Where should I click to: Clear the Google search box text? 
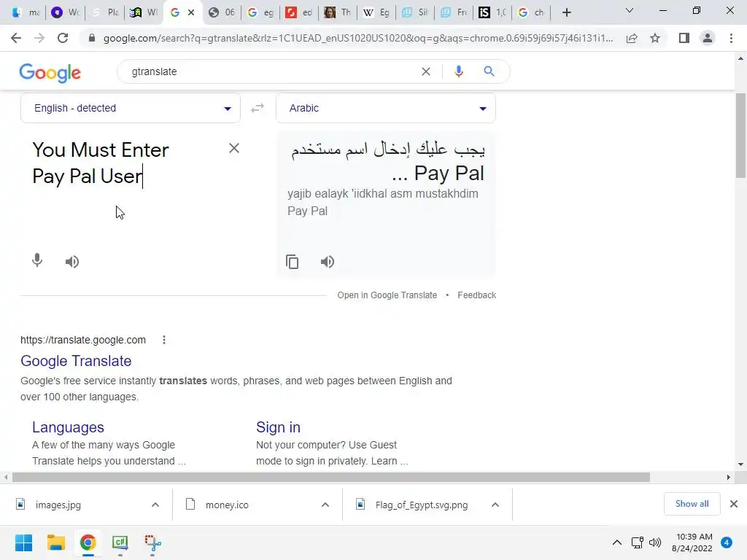point(426,71)
